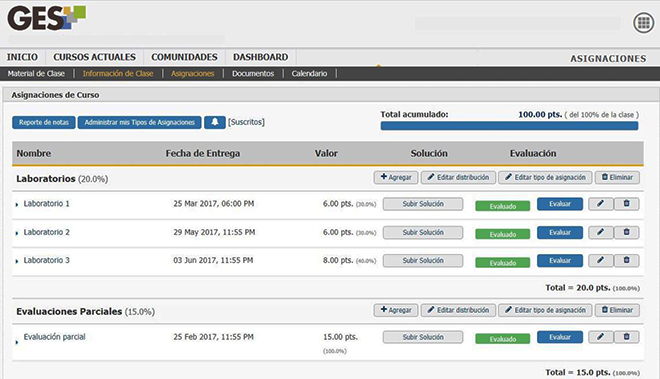Click the Total acumulado progress bar
Image resolution: width=660 pixels, height=379 pixels.
[509, 125]
